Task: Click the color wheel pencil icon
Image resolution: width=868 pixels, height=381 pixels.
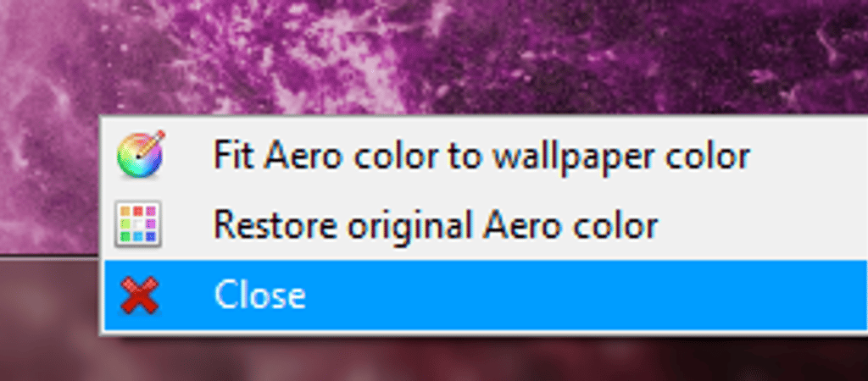Action: 142,155
